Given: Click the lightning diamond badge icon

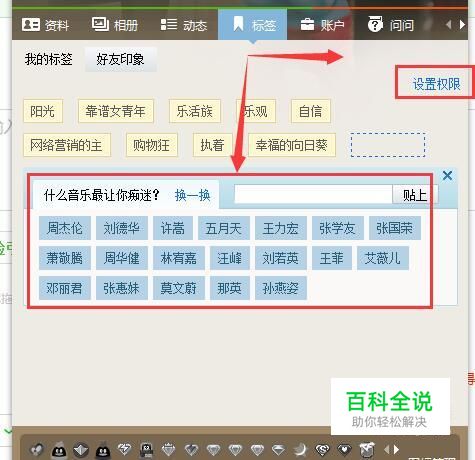Looking at the screenshot, I should click(x=124, y=450).
